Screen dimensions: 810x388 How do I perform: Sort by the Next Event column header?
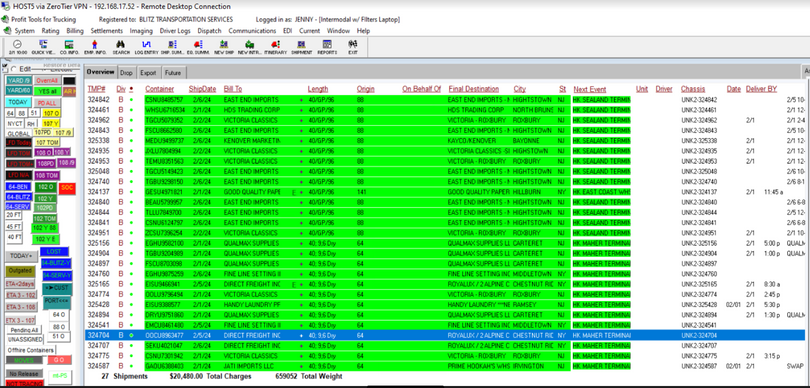coord(590,89)
